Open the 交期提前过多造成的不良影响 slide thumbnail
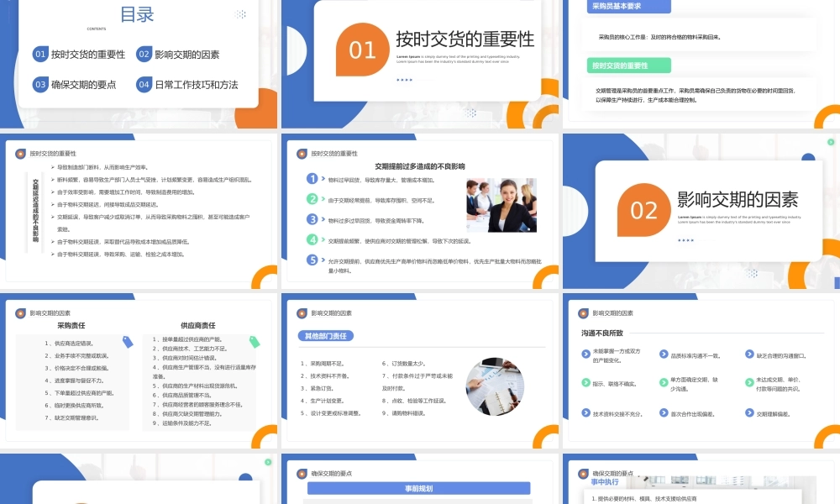Viewport: 840px width, 504px height. [x=420, y=211]
